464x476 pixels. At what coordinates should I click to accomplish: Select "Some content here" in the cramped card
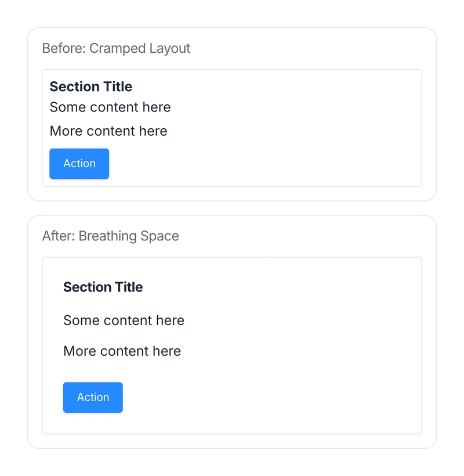[110, 107]
